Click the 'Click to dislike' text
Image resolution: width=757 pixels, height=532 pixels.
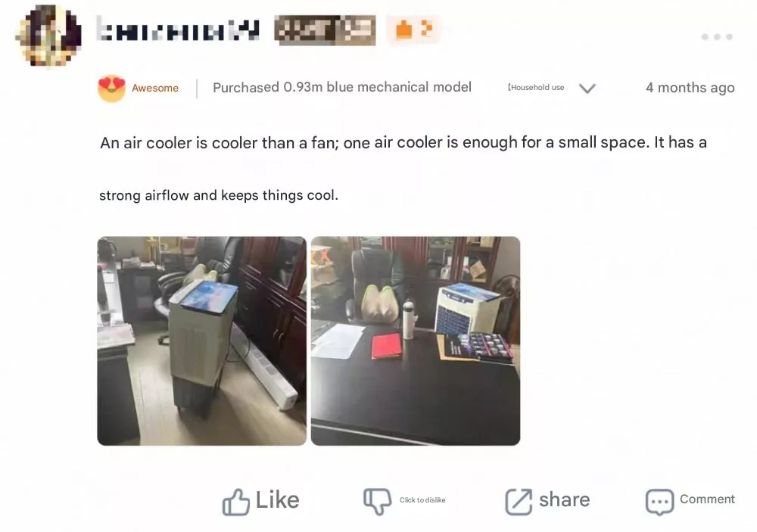[x=422, y=500]
